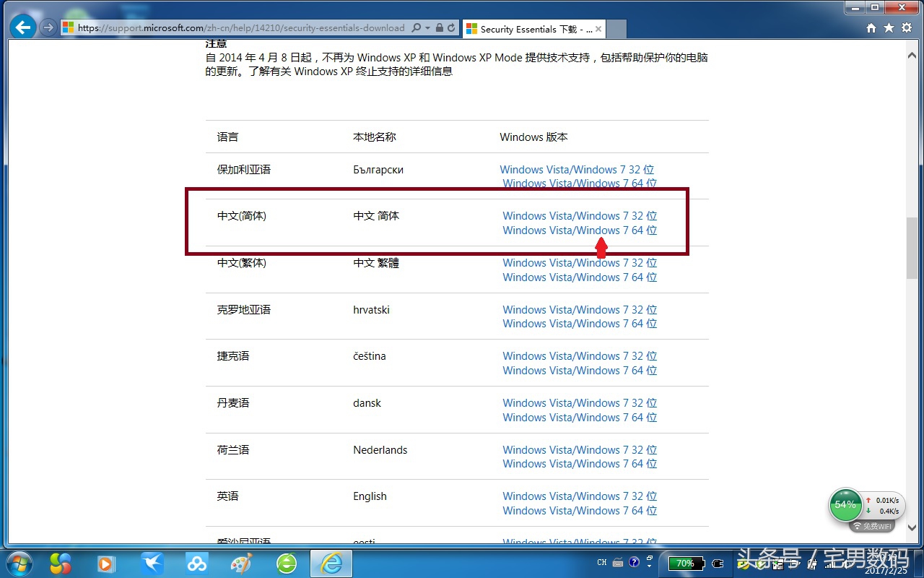Image resolution: width=924 pixels, height=578 pixels.
Task: Open the Baidu Netdisk taskbar icon
Action: click(x=196, y=564)
